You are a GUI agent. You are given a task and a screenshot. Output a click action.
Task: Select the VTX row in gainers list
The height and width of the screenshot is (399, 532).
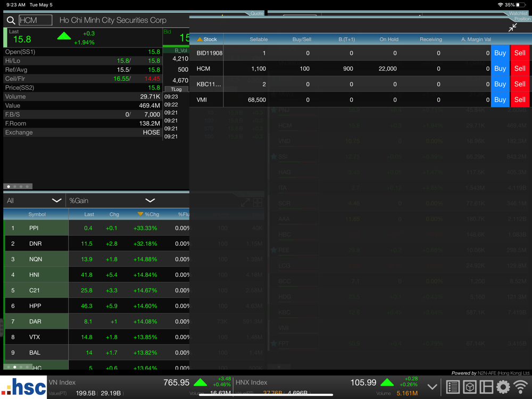coord(96,337)
